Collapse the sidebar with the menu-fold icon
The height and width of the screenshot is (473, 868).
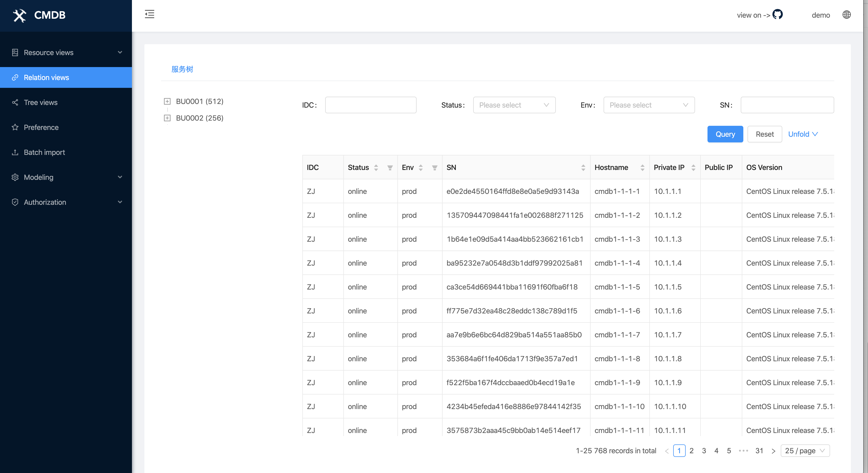(149, 14)
